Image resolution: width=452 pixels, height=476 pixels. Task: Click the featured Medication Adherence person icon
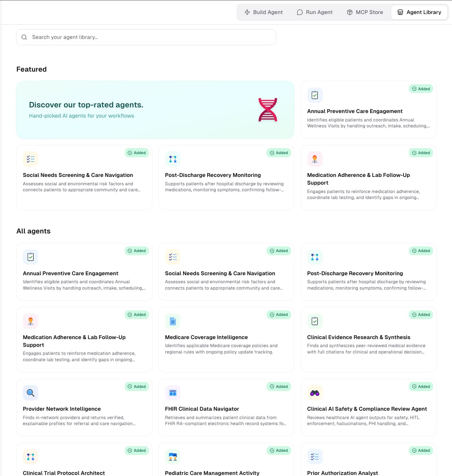[x=315, y=159]
